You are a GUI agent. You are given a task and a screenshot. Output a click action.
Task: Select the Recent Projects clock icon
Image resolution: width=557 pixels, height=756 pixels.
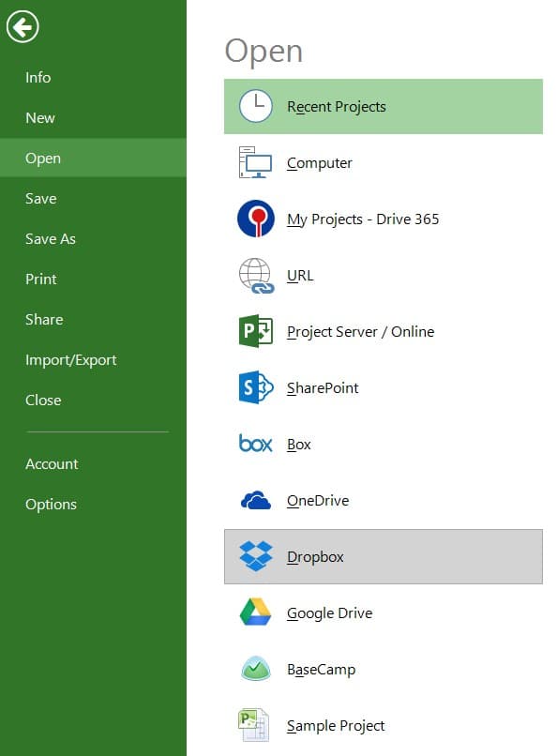[x=256, y=106]
